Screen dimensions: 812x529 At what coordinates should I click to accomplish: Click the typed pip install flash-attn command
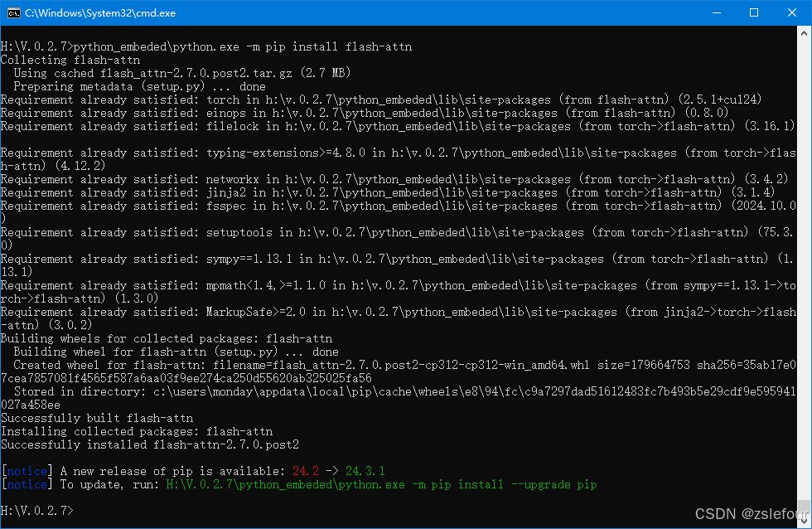tap(243, 46)
